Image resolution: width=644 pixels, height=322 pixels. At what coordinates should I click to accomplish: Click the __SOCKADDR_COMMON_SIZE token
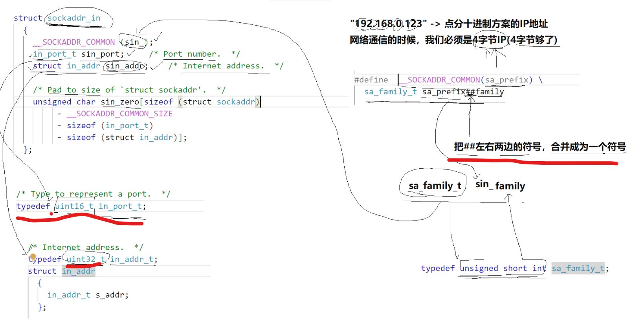pos(119,114)
